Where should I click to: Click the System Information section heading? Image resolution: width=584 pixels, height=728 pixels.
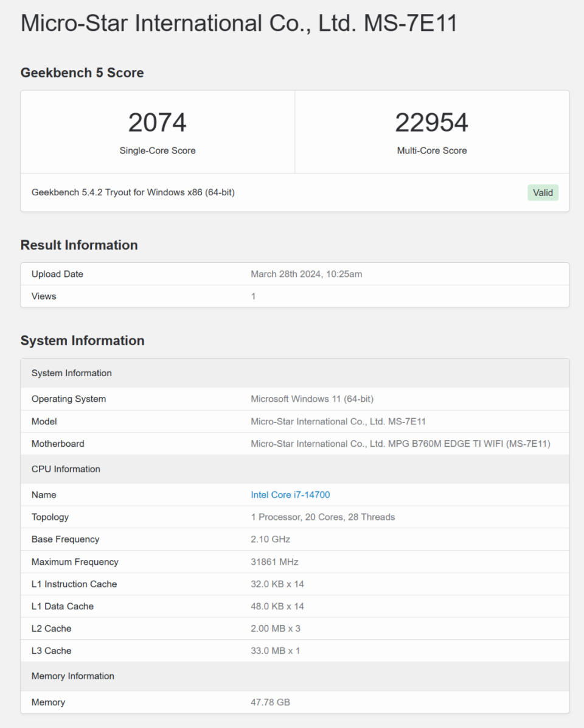82,341
